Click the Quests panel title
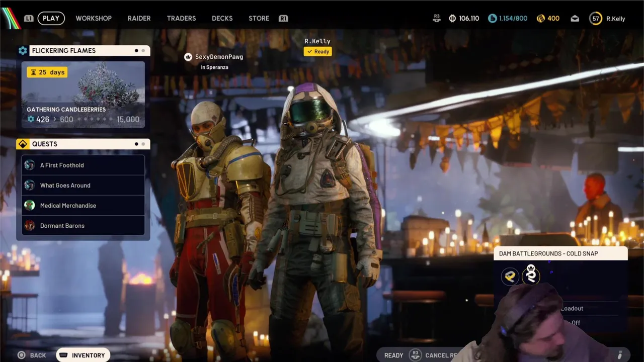The width and height of the screenshot is (644, 362). (45, 144)
